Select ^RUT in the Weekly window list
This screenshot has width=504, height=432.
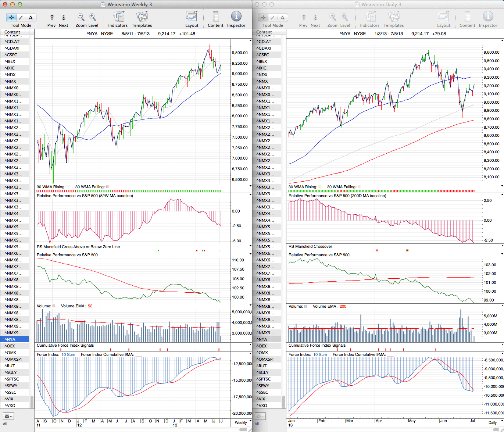tap(15, 366)
